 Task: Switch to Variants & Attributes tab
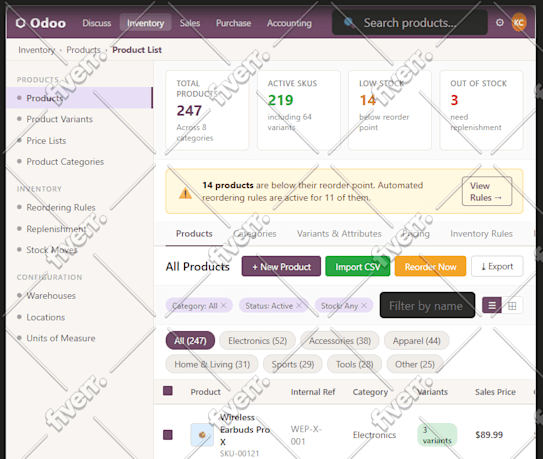pos(339,234)
